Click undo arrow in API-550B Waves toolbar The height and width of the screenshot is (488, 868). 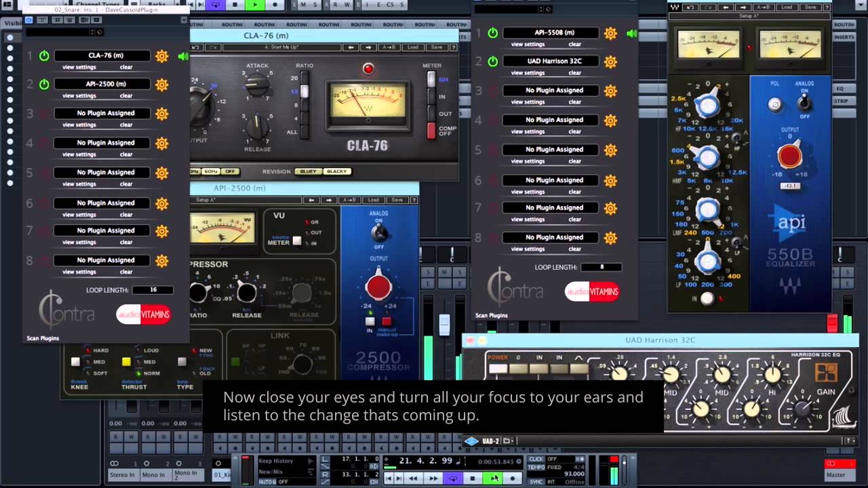[x=690, y=7]
